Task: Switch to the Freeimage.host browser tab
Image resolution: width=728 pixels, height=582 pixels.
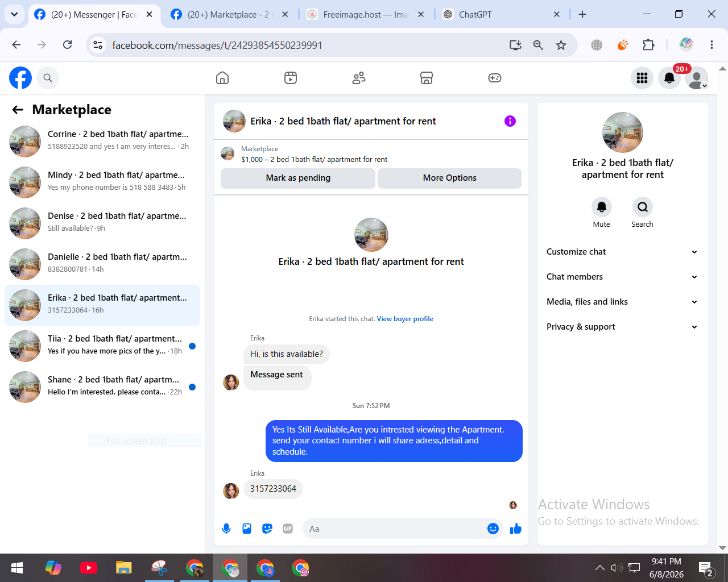Action: 366,15
